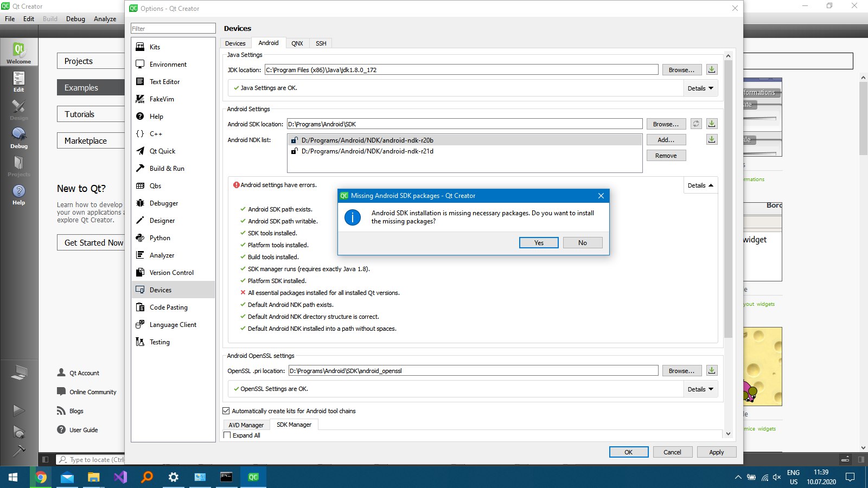Open Google Chrome from taskbar

(41, 477)
